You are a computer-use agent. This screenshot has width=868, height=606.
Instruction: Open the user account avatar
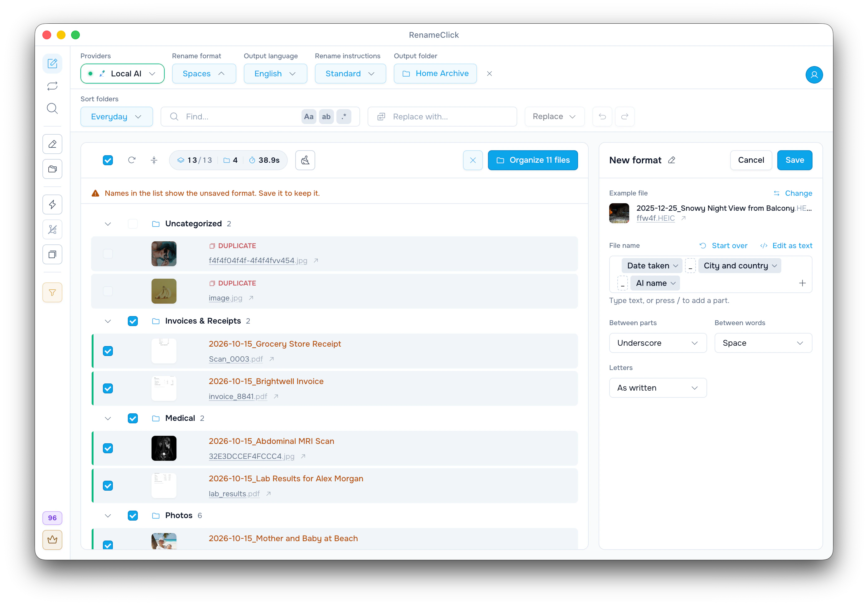[814, 75]
